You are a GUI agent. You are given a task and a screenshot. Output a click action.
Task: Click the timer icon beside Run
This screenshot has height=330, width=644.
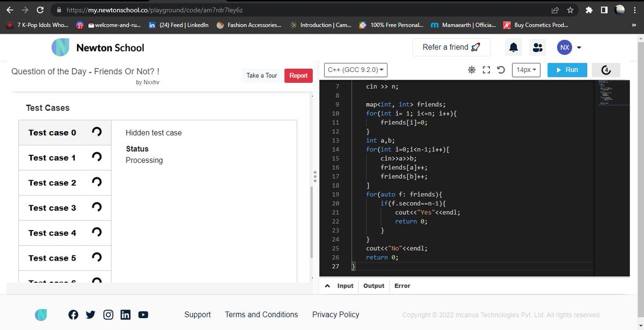click(606, 70)
